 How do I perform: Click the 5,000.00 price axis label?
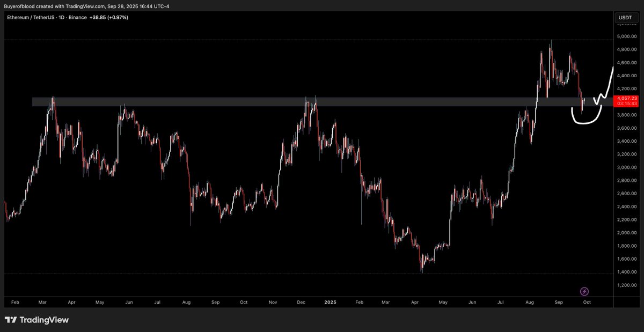[627, 37]
